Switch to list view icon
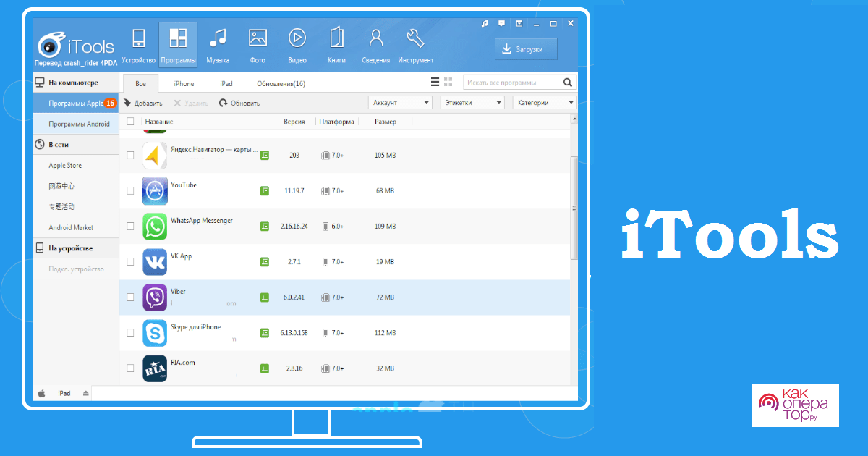 pyautogui.click(x=435, y=83)
